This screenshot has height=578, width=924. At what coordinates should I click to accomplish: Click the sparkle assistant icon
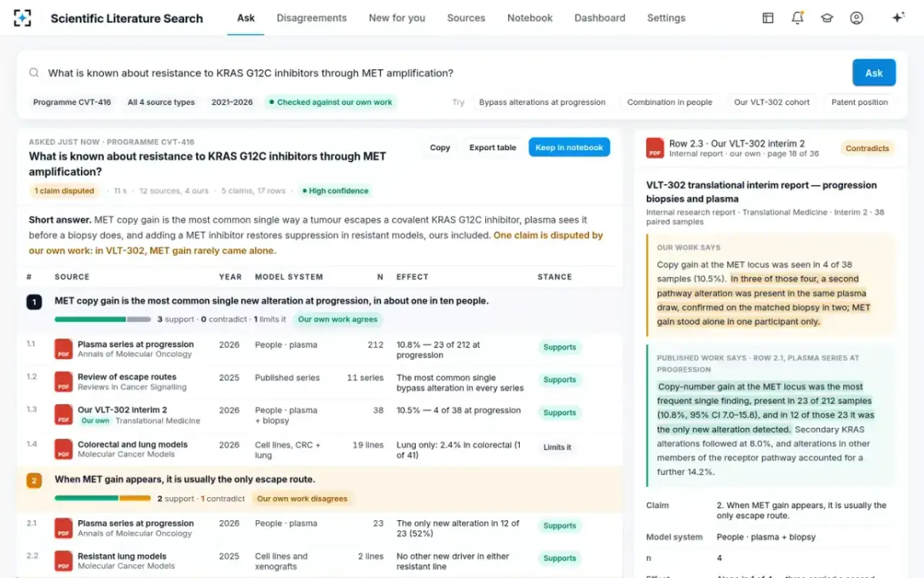click(x=898, y=18)
